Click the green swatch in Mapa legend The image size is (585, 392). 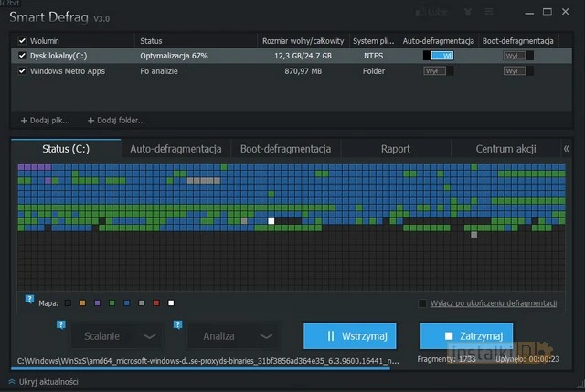pos(112,302)
